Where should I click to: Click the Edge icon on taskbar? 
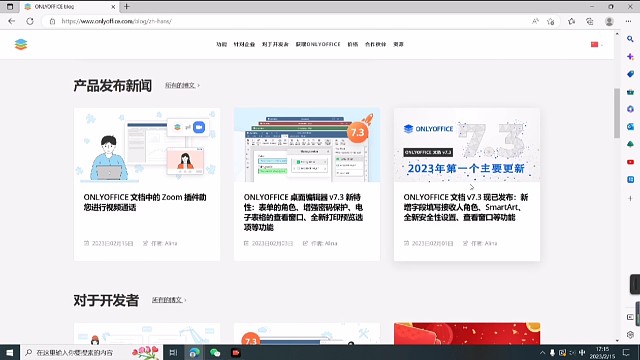tap(194, 352)
